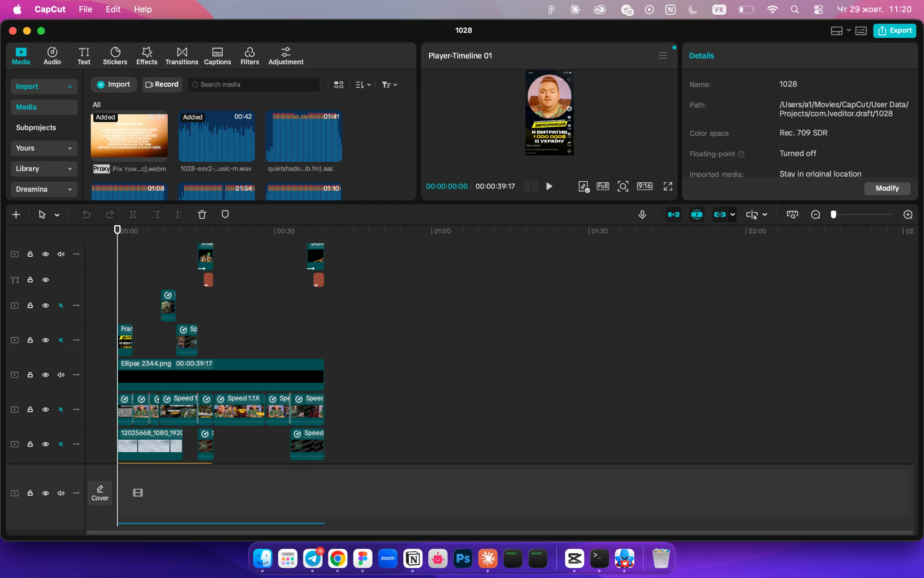
Task: Click the microphone voiceover record icon
Action: coord(642,215)
